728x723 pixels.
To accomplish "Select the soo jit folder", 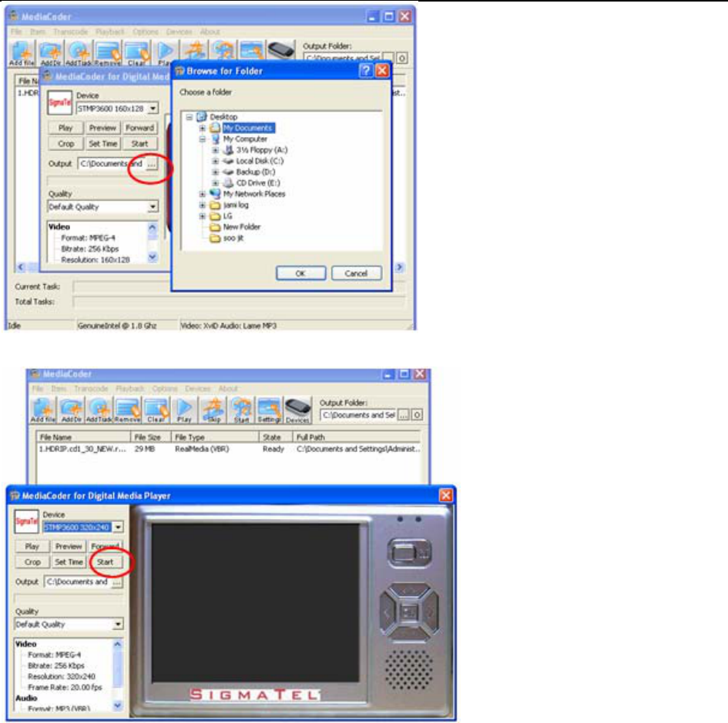I will tap(233, 238).
